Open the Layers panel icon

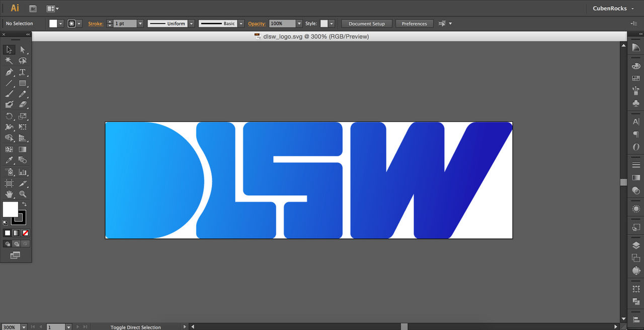(x=636, y=245)
